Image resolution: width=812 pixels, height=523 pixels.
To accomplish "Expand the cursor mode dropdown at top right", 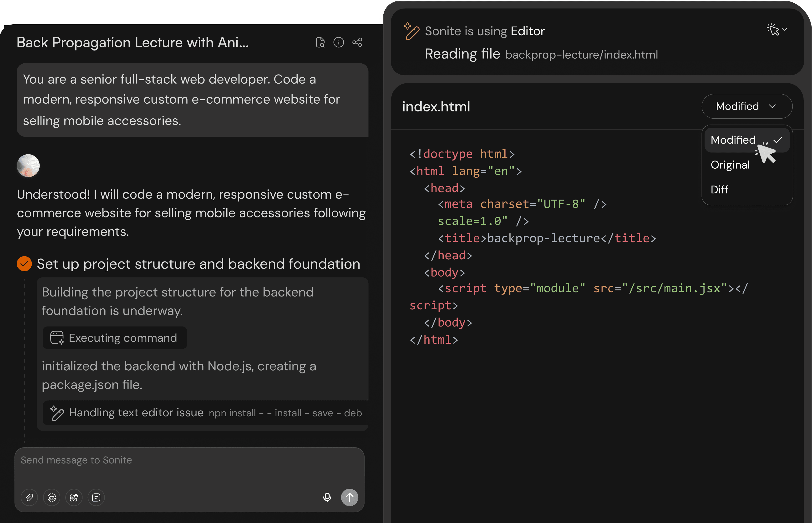I will [777, 30].
